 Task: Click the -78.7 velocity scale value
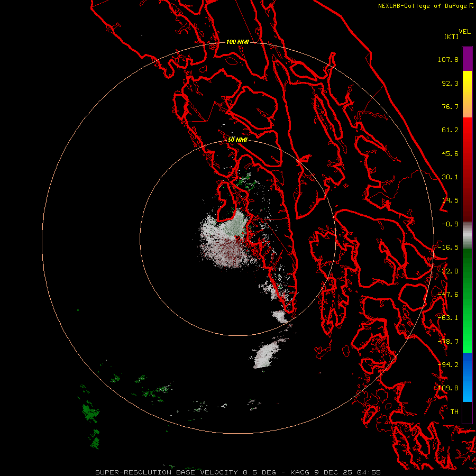point(448,342)
